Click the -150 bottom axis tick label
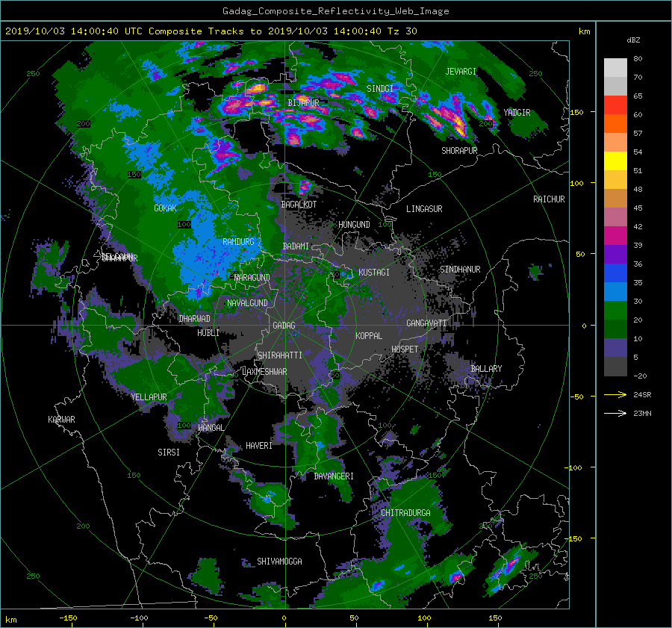 click(68, 618)
